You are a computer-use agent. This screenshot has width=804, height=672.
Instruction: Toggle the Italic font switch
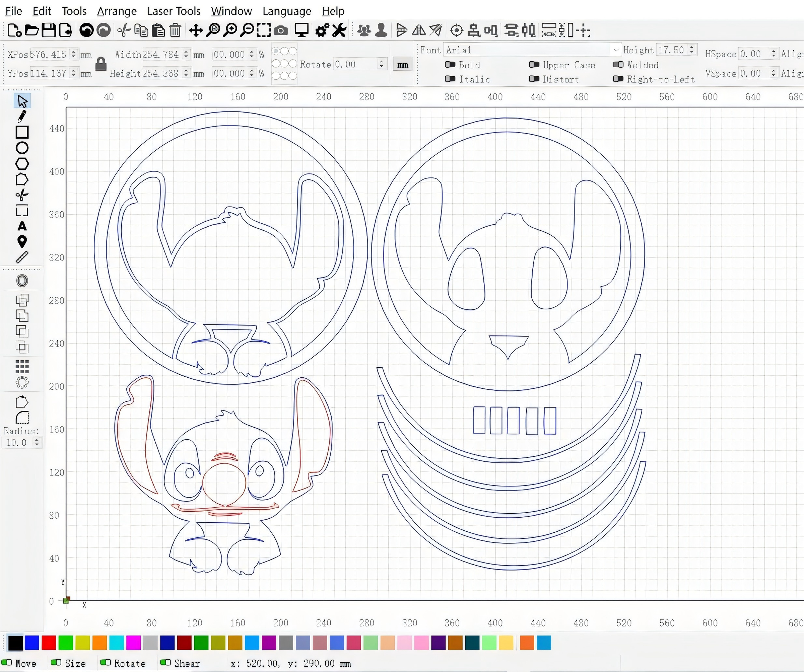click(450, 79)
